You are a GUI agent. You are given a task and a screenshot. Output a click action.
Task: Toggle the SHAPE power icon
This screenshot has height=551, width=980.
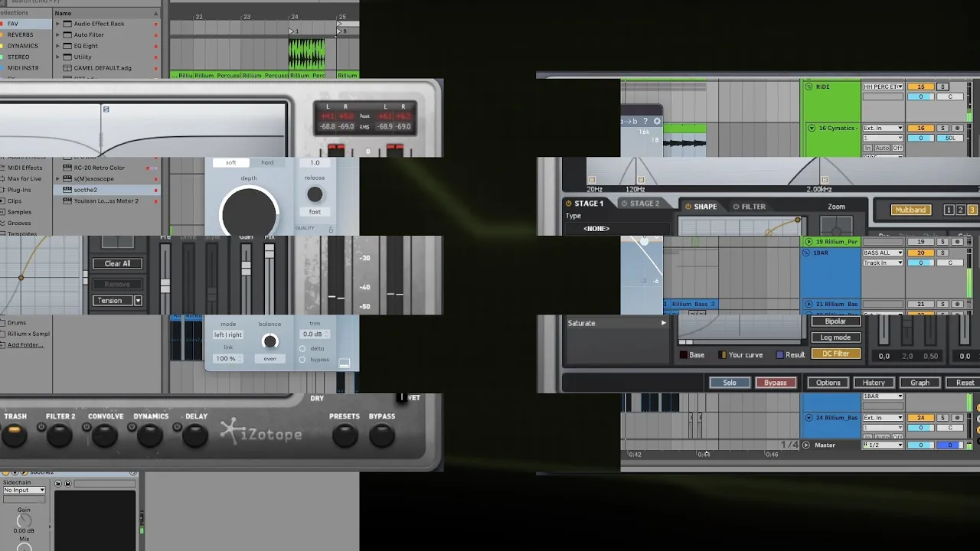pyautogui.click(x=688, y=207)
